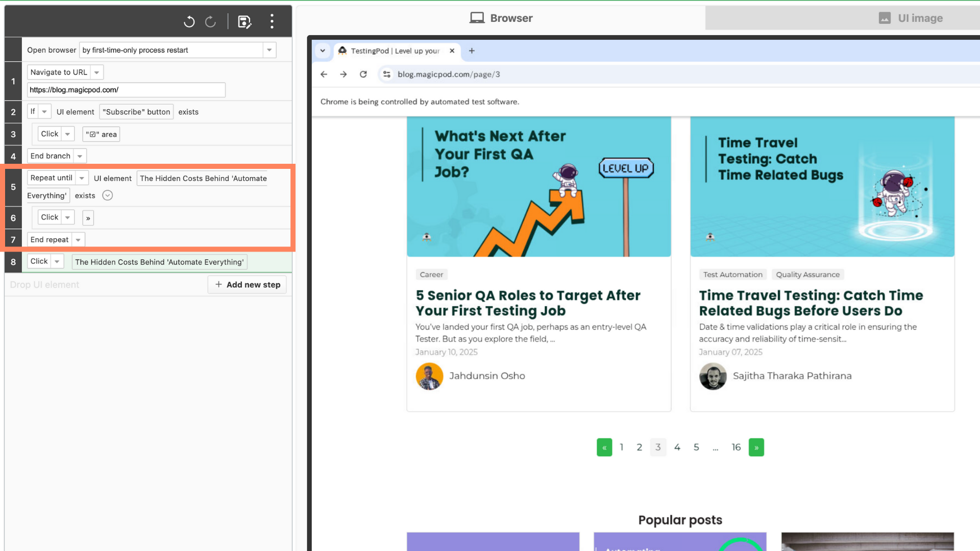Click the Add new step button
Viewport: 980px width, 551px height.
coord(248,285)
